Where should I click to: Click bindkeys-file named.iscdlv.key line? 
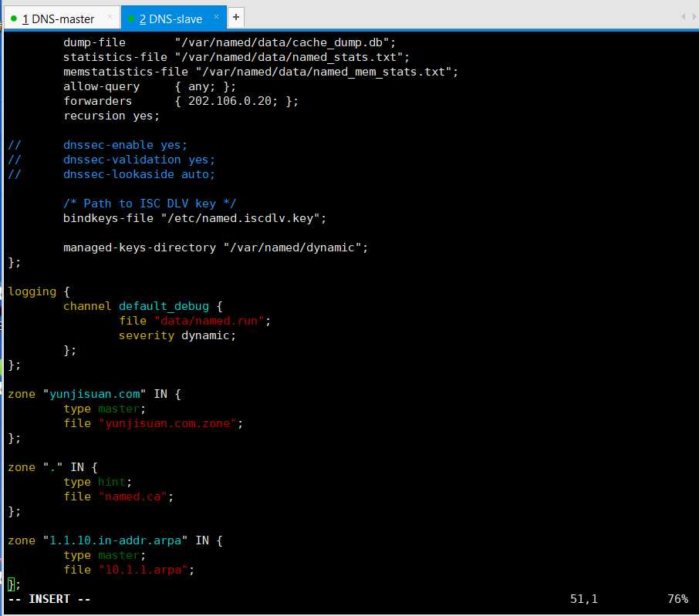coord(194,218)
